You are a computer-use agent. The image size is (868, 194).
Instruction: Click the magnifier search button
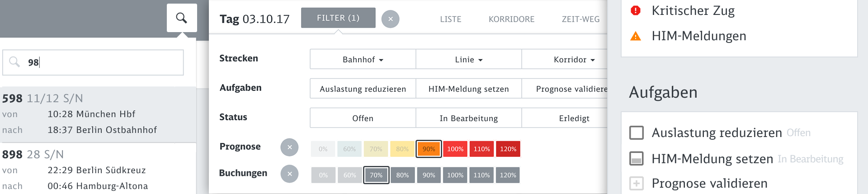tap(181, 18)
